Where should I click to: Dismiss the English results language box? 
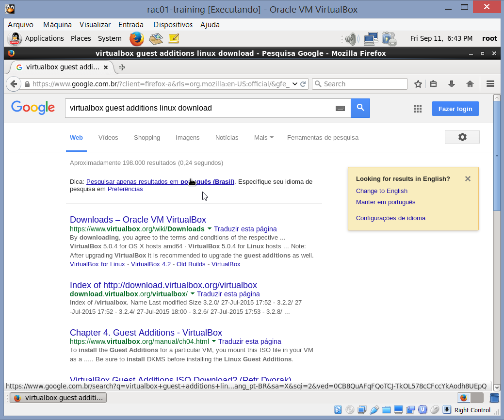point(468,178)
